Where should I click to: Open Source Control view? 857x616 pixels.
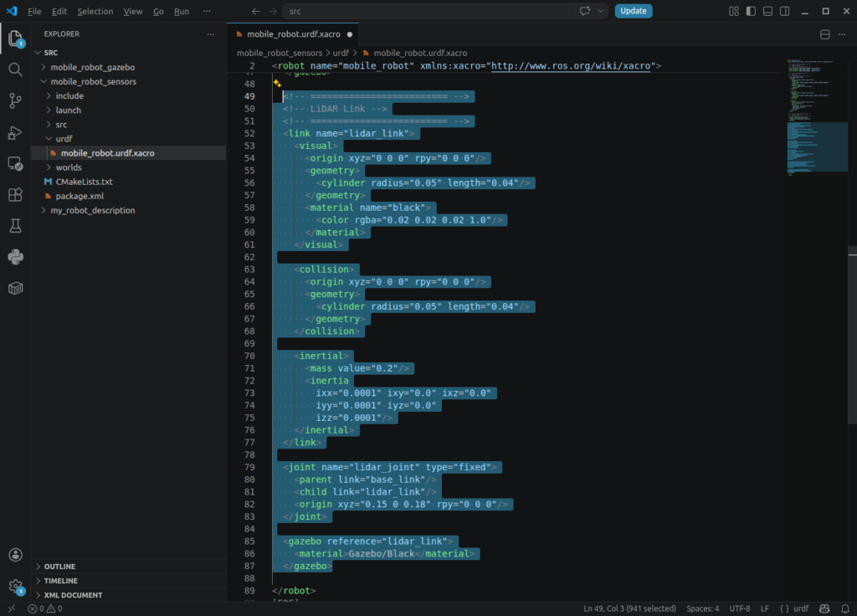[15, 100]
